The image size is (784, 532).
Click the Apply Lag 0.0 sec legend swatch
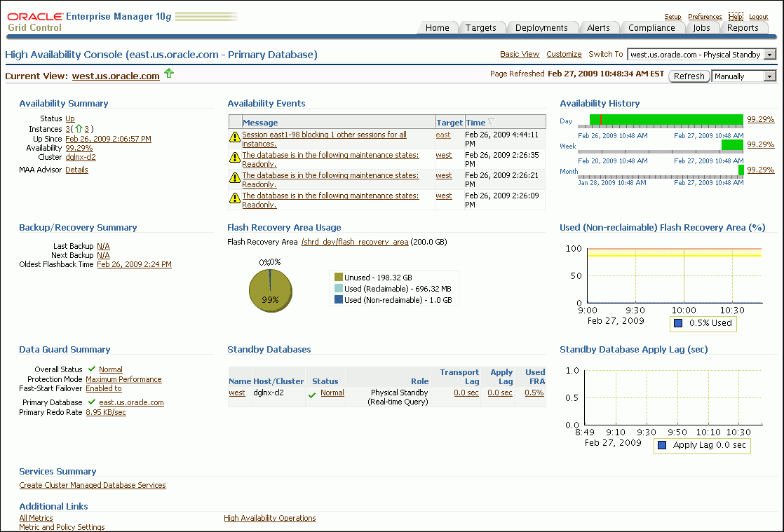click(662, 445)
